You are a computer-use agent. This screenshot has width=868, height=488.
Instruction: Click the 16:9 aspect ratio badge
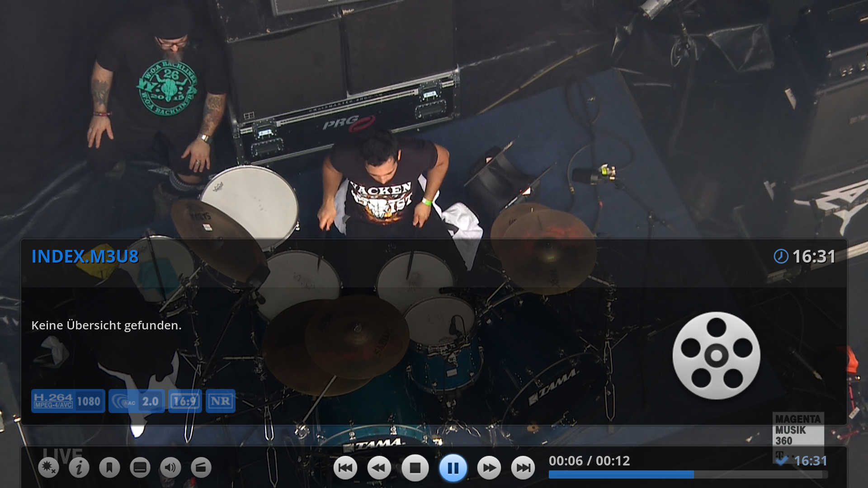pyautogui.click(x=185, y=401)
